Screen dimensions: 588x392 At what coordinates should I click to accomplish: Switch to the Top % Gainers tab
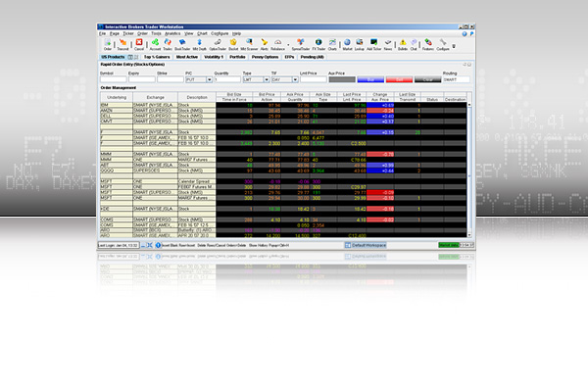[x=157, y=57]
